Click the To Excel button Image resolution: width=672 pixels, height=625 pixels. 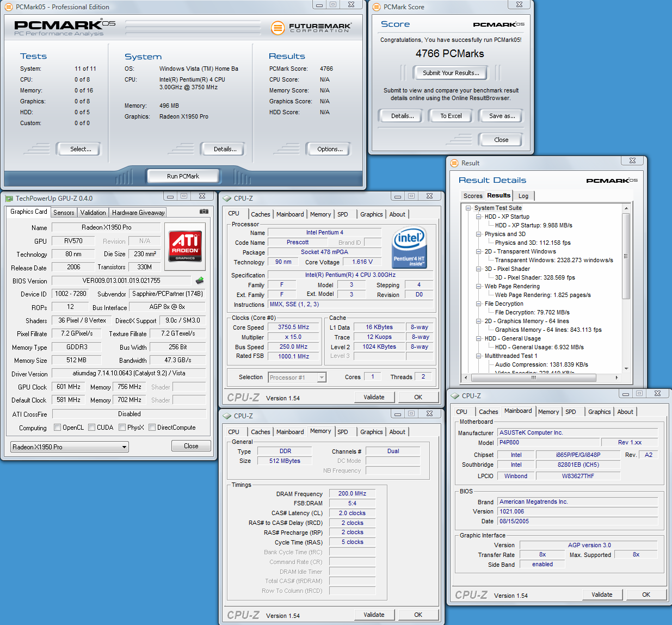(451, 116)
